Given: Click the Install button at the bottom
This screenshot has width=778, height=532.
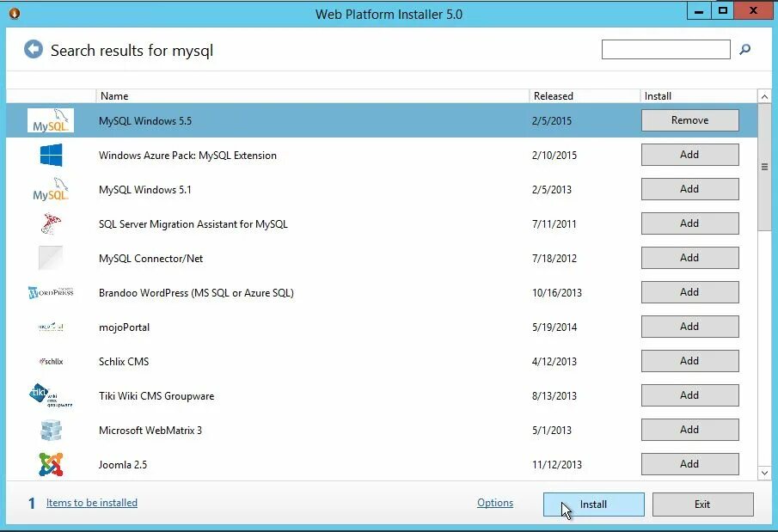Looking at the screenshot, I should coord(593,504).
